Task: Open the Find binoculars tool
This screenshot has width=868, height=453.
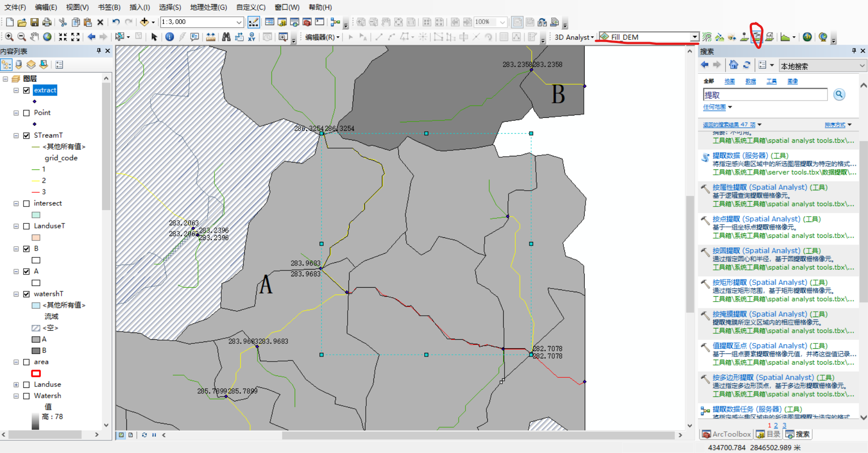Action: click(x=226, y=37)
